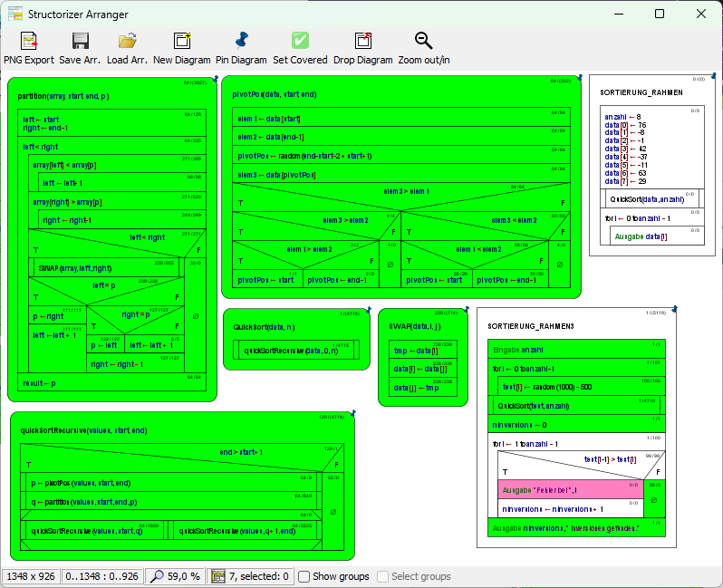Click 'QuickSort(test,anzahl)' call in SORTIERUNG_RAHMEN3
The height and width of the screenshot is (588, 723).
pyautogui.click(x=576, y=405)
